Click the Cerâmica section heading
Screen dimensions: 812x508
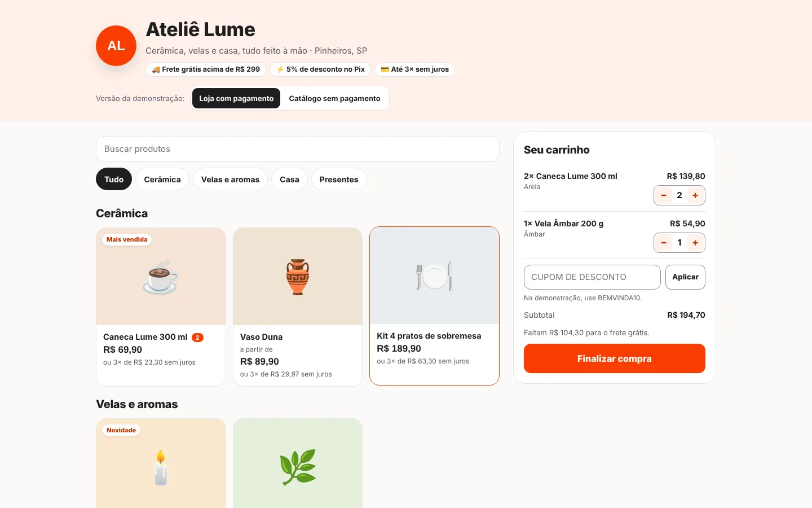(x=122, y=213)
